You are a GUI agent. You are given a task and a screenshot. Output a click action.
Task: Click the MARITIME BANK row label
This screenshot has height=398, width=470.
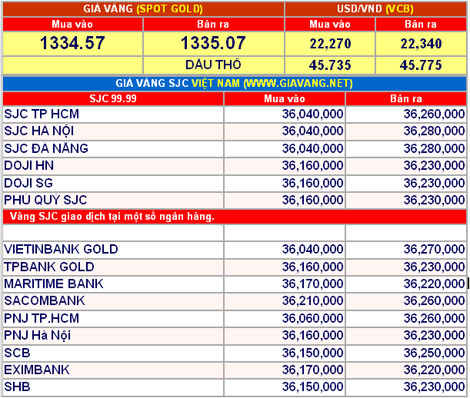tap(54, 284)
